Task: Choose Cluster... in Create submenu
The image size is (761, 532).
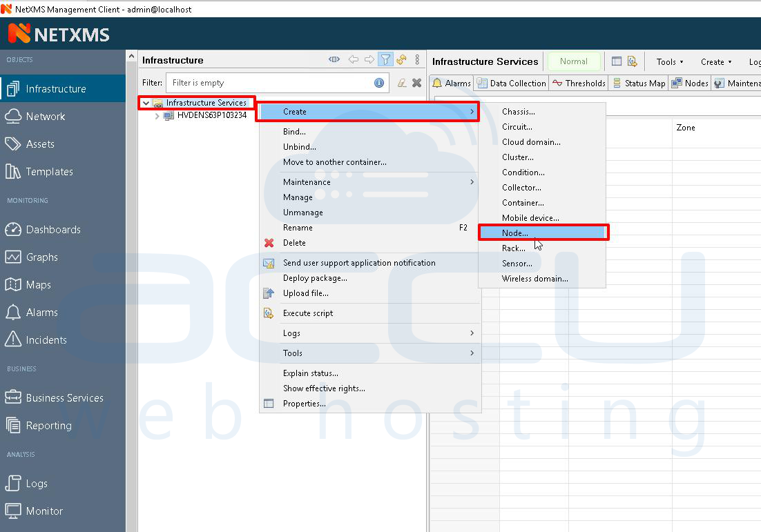Action: tap(543, 157)
